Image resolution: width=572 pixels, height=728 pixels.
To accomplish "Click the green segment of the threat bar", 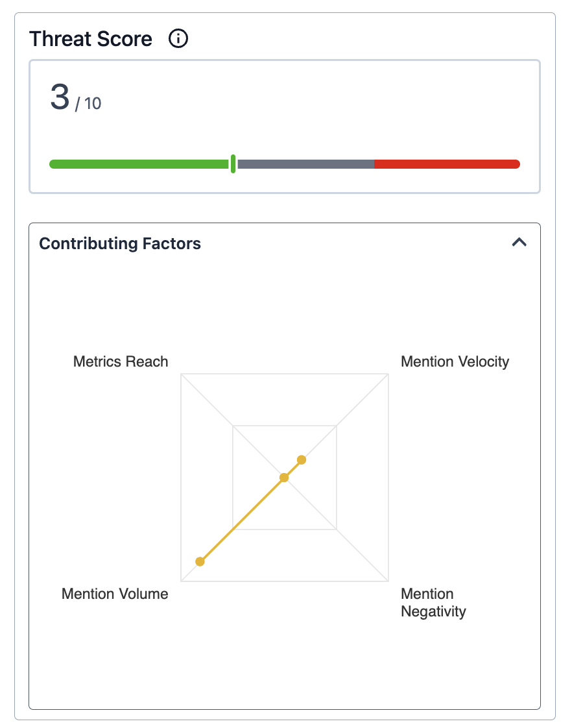I will click(139, 164).
